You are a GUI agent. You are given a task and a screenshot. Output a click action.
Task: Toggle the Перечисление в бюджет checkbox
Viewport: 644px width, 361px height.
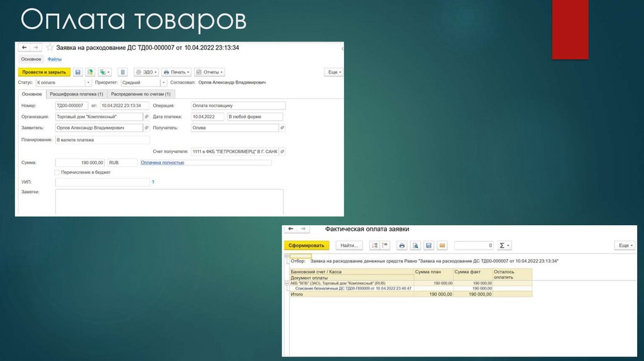click(57, 172)
